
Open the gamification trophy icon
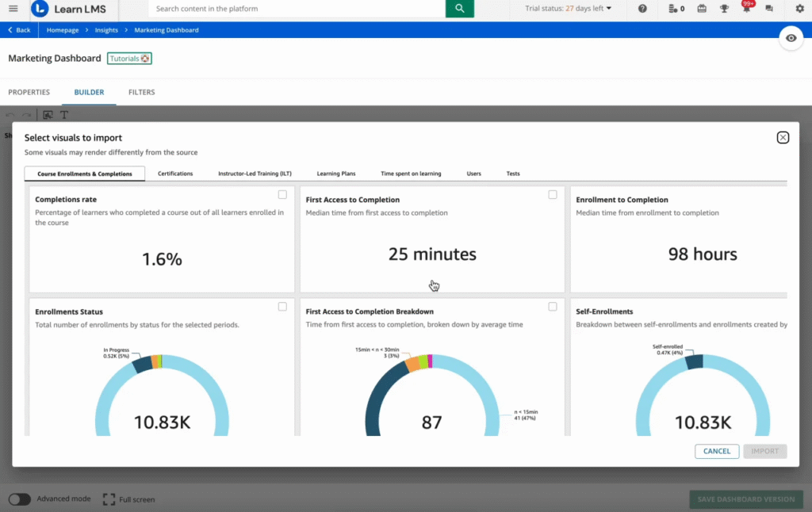click(724, 9)
